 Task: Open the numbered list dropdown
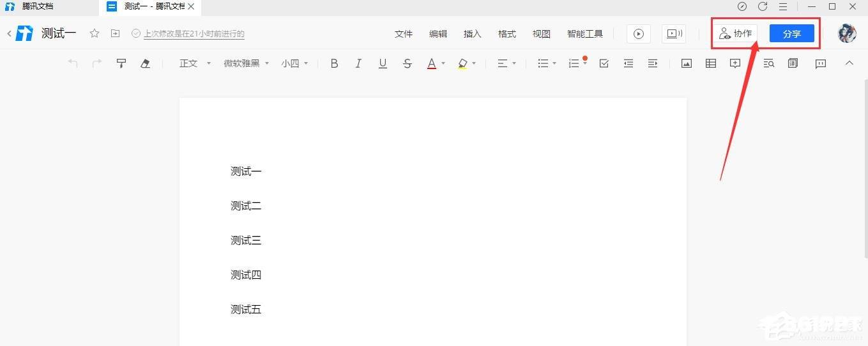point(577,63)
